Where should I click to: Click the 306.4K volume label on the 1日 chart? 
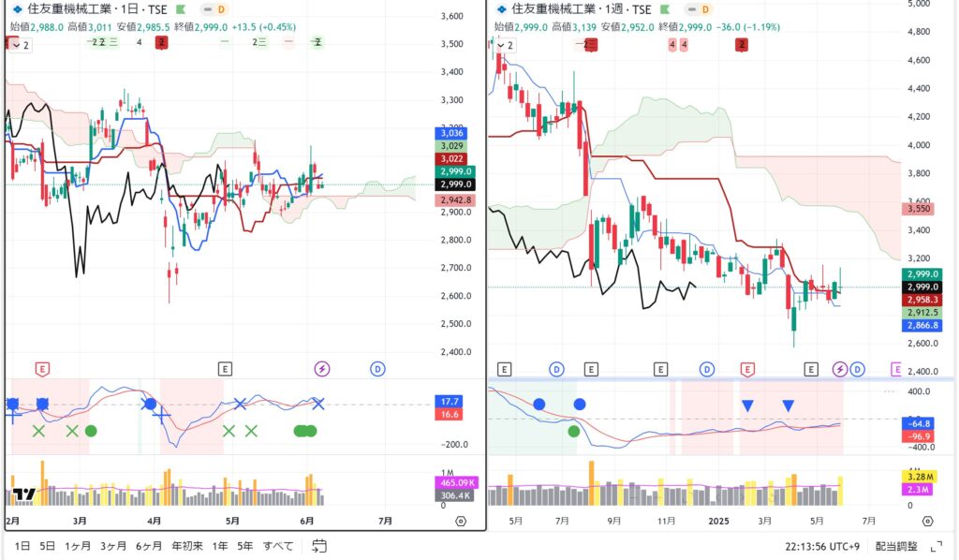click(456, 495)
